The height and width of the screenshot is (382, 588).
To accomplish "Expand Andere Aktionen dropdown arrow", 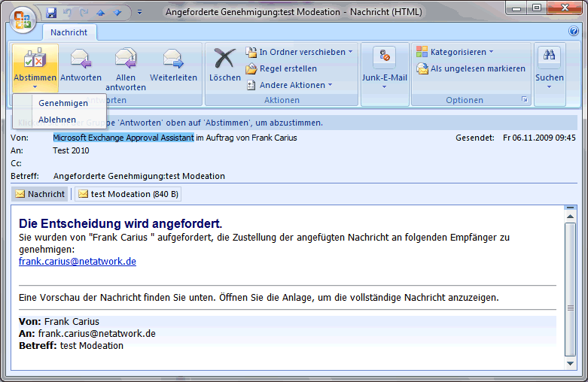I will pos(330,85).
